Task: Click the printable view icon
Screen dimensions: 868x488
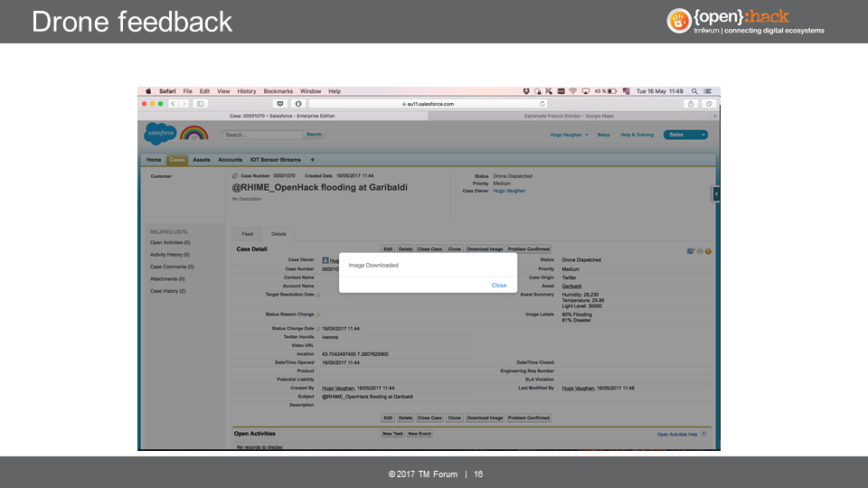Action: tap(700, 251)
